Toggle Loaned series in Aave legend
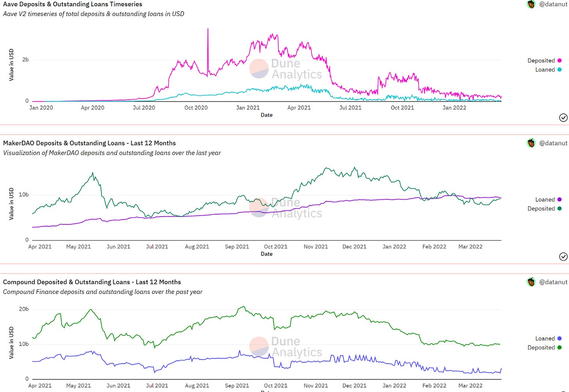Viewport: 569px width, 392px height. coord(548,70)
